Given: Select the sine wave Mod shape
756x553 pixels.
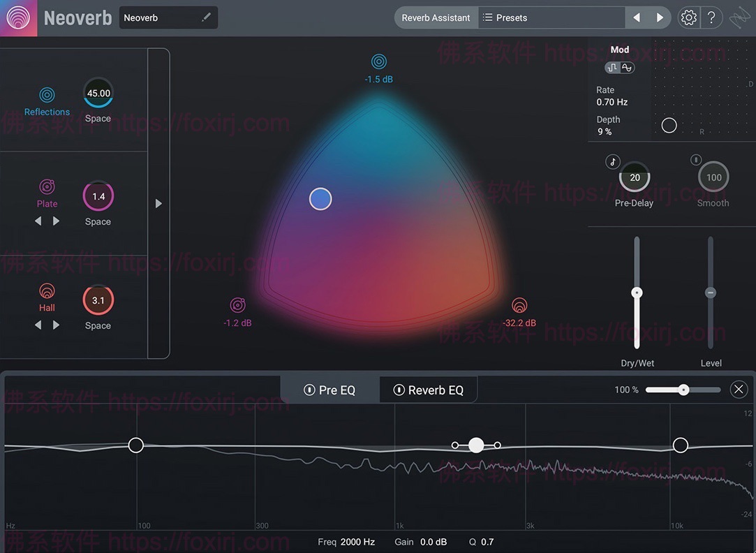Looking at the screenshot, I should pyautogui.click(x=626, y=67).
